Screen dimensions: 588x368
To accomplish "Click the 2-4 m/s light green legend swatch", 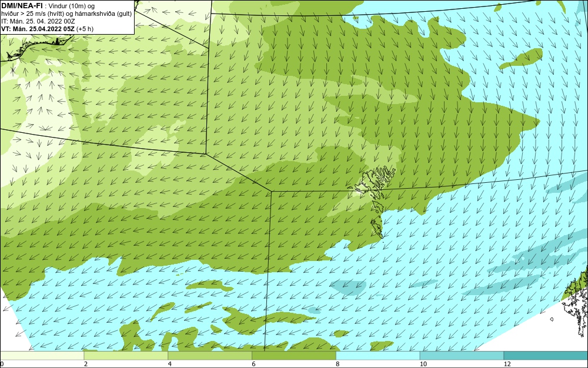I will point(126,355).
